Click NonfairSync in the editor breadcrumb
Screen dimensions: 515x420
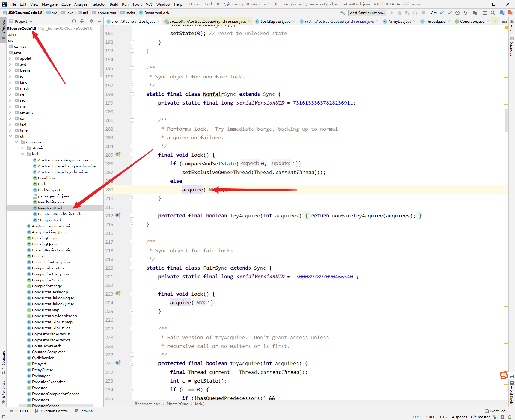point(177,404)
